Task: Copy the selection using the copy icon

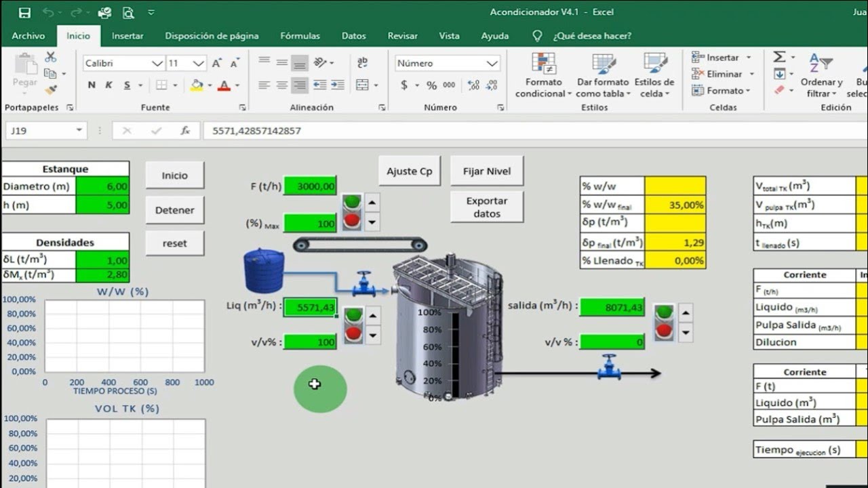Action: coord(50,73)
